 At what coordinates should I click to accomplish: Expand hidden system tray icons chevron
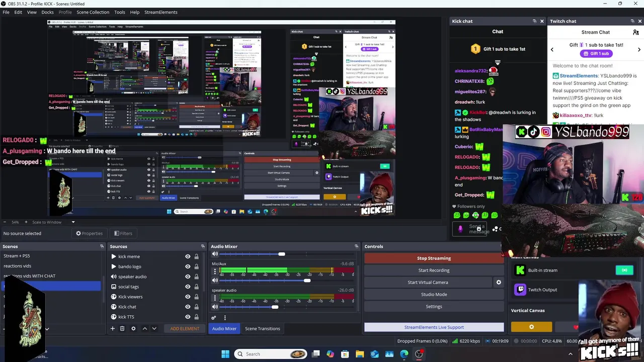(570, 354)
